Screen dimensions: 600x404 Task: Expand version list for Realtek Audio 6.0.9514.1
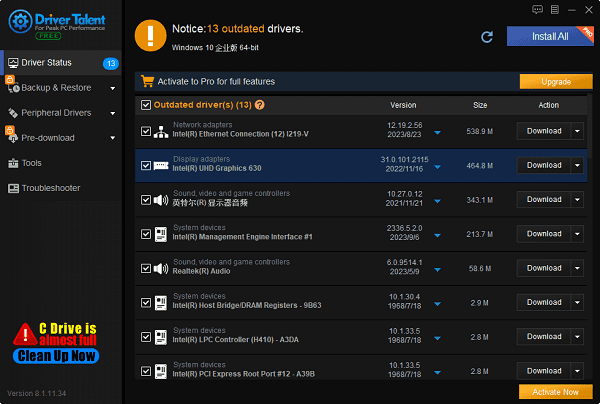coord(437,270)
